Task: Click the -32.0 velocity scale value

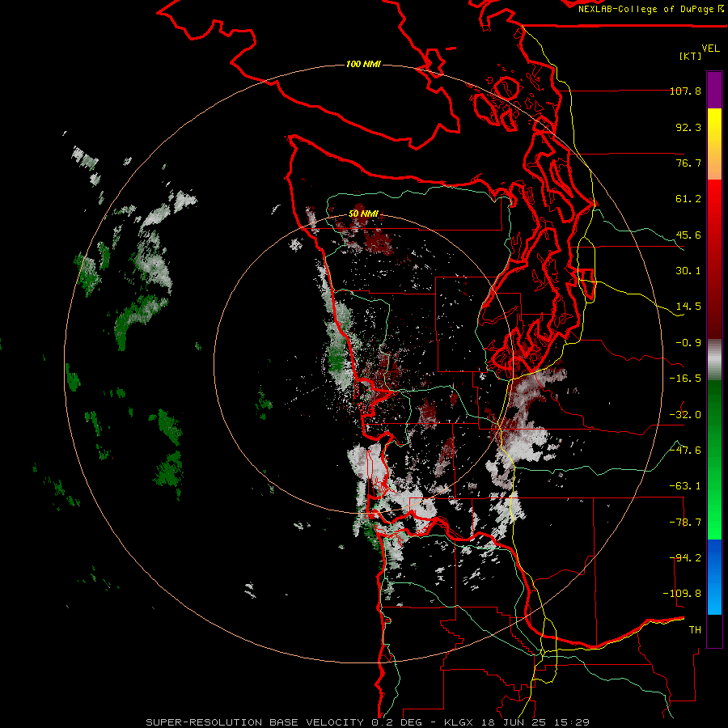Action: [686, 415]
